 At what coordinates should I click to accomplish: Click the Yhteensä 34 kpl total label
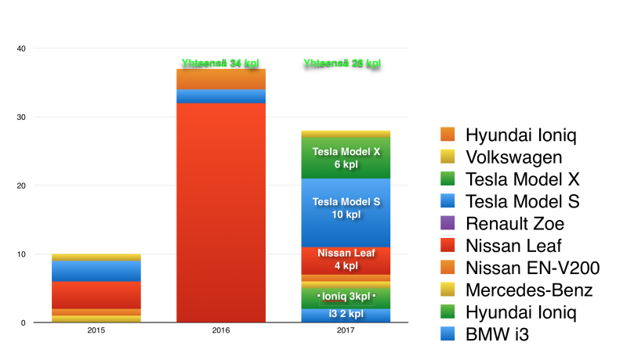[x=220, y=63]
